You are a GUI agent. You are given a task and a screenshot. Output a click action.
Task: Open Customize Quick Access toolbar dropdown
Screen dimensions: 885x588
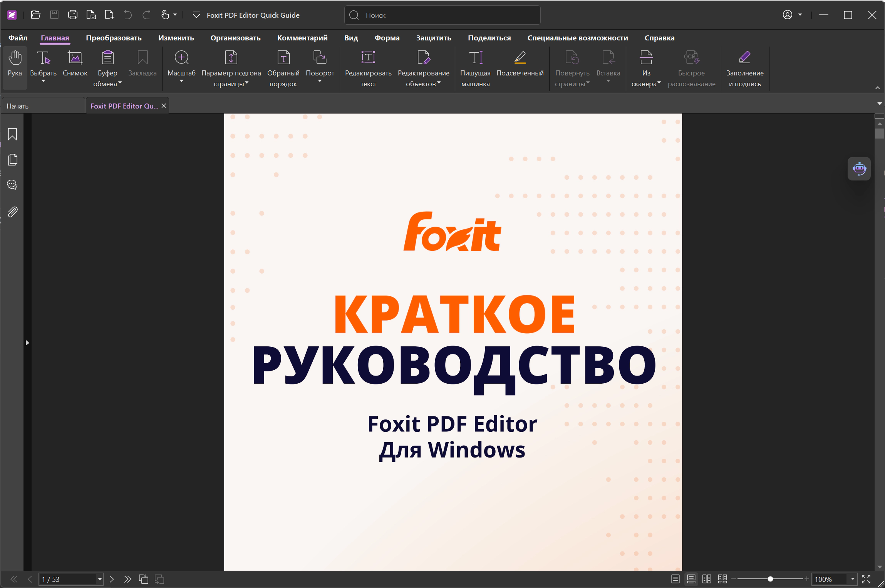tap(196, 15)
